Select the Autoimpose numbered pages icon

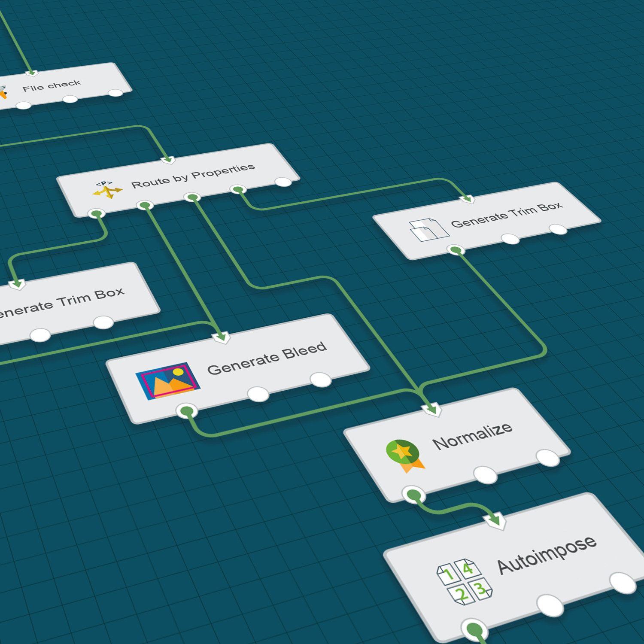click(464, 582)
